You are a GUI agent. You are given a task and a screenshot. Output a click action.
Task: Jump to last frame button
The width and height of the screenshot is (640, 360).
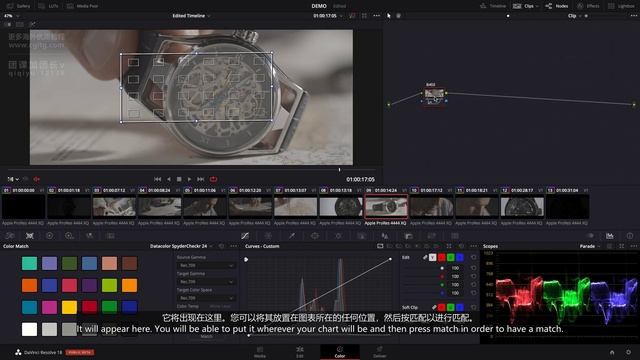(x=200, y=179)
